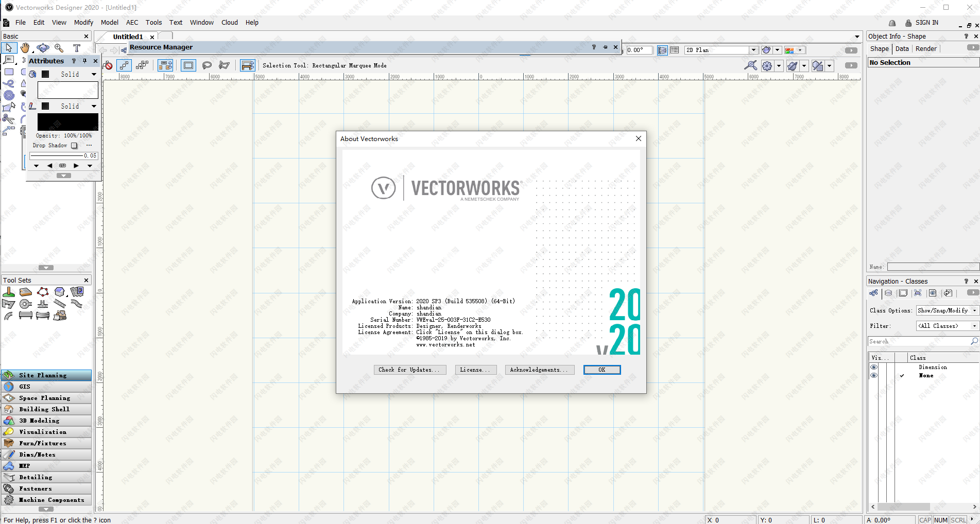Viewport: 980px width, 524px height.
Task: Select the Zoom magnifier tool
Action: coord(59,48)
